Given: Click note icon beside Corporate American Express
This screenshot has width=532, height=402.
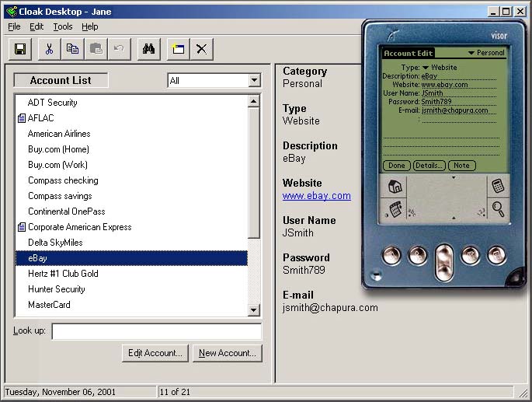Looking at the screenshot, I should coord(22,227).
